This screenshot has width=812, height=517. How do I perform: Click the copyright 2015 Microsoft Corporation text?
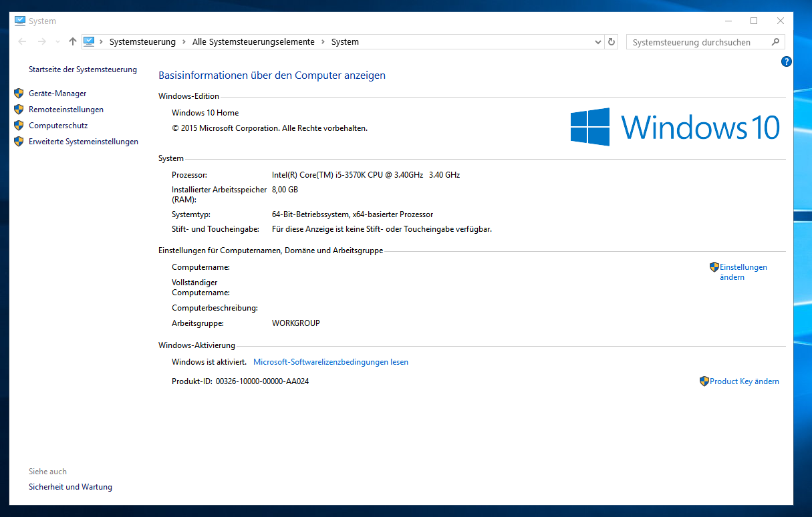[269, 128]
